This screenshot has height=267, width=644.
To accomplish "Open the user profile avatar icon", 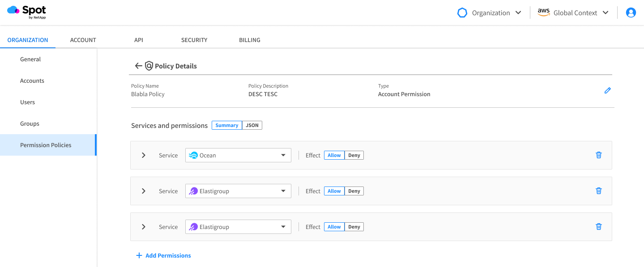I will coord(631,13).
